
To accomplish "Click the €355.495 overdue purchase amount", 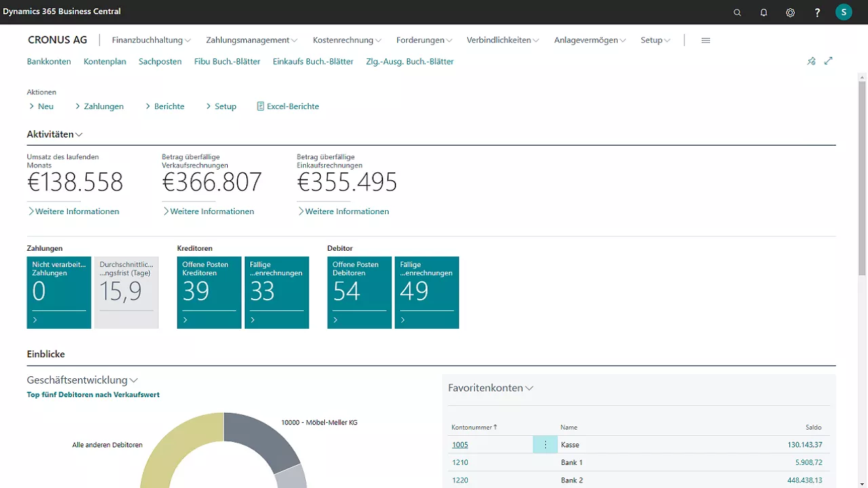I will pyautogui.click(x=347, y=182).
